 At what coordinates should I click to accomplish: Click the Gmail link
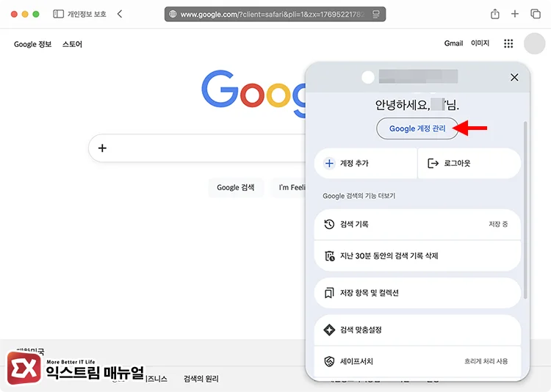coord(453,43)
